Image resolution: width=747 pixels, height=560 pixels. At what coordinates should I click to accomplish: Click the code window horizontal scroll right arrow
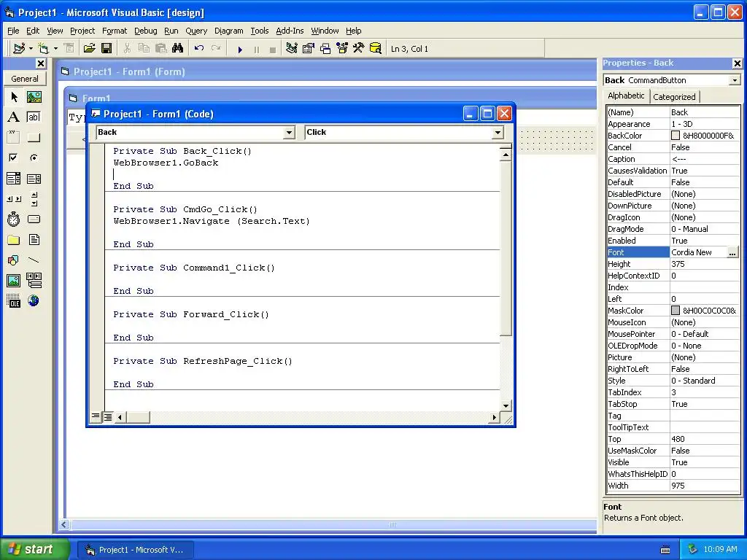[x=494, y=418]
